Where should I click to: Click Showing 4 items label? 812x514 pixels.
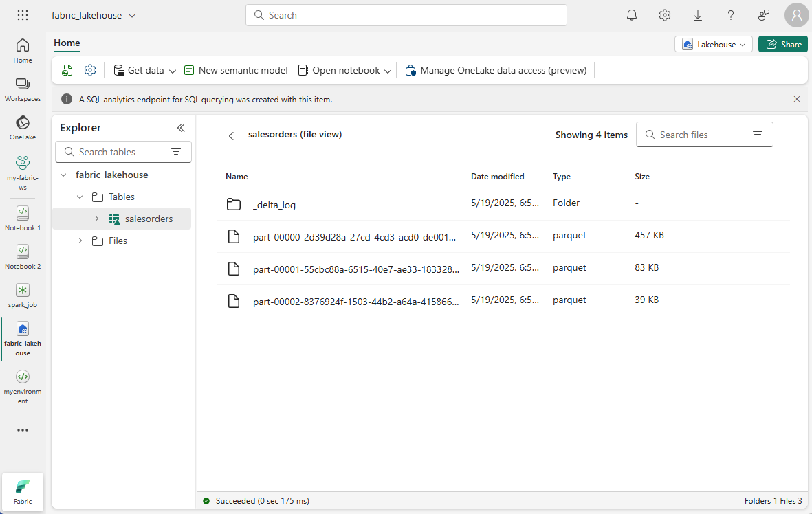[591, 135]
